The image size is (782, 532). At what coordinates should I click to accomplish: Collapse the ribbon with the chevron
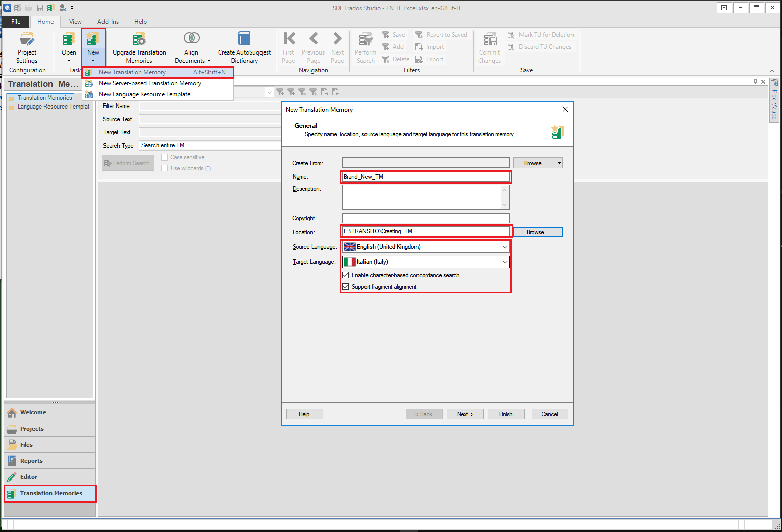click(772, 71)
